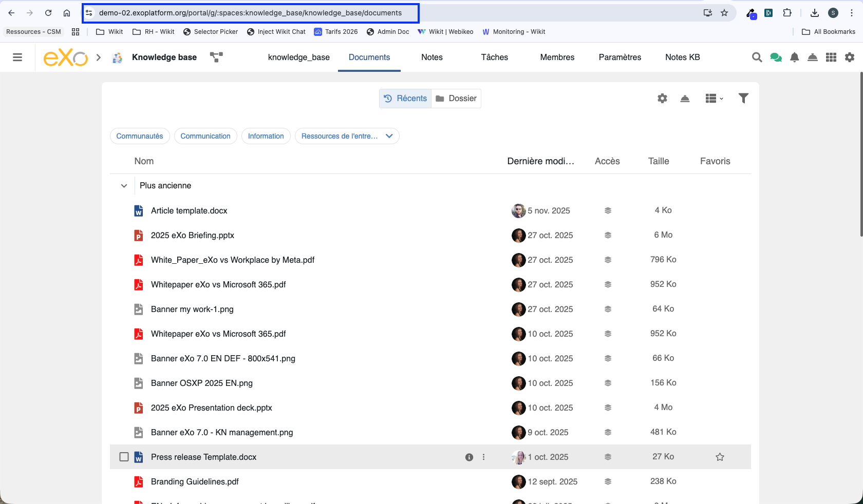The image size is (863, 504).
Task: Click the page vertical scrollbar
Action: coord(860,154)
